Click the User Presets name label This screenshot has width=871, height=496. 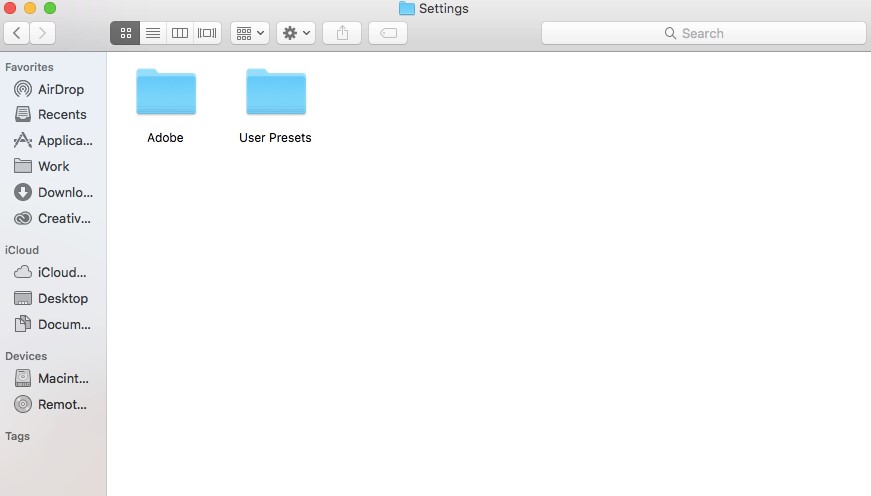[x=275, y=138]
